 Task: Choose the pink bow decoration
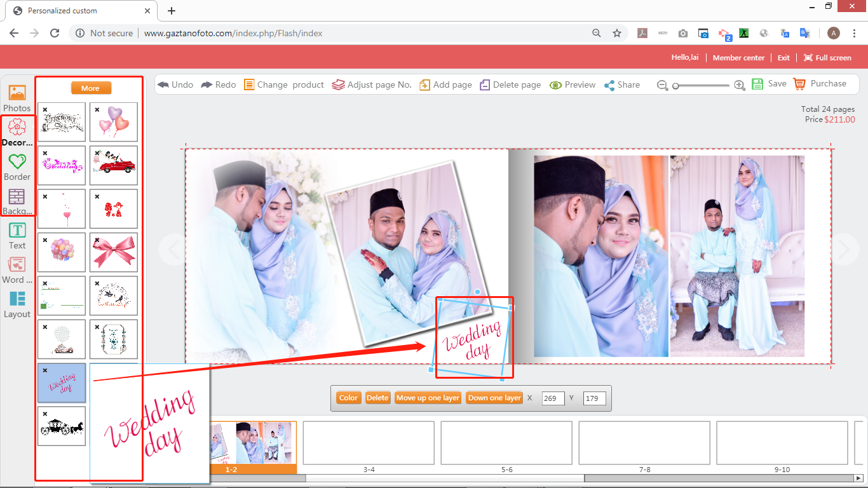tap(114, 252)
